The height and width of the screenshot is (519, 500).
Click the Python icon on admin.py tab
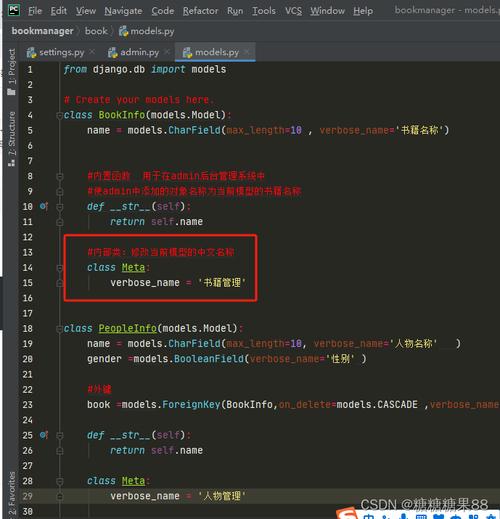click(113, 53)
